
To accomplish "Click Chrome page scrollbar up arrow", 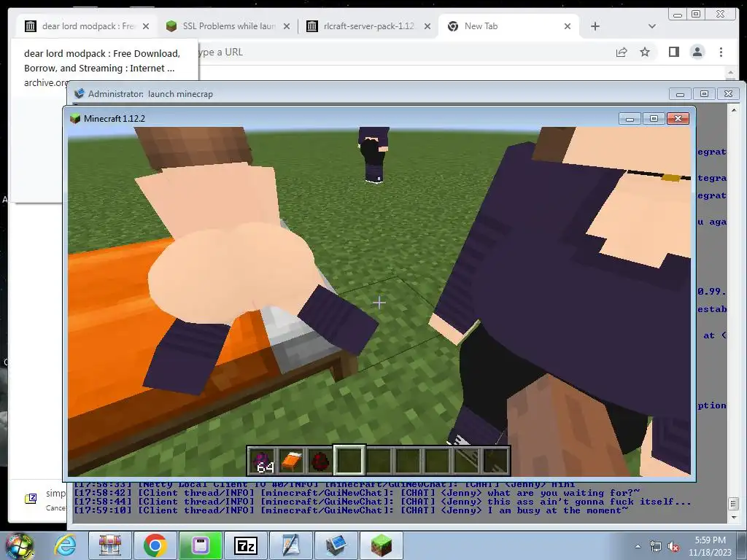I will pyautogui.click(x=731, y=73).
